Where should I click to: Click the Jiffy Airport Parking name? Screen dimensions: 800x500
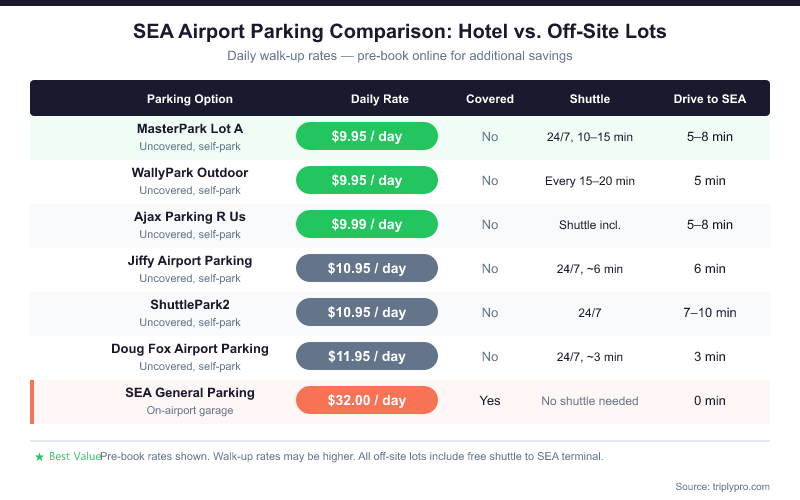[190, 261]
